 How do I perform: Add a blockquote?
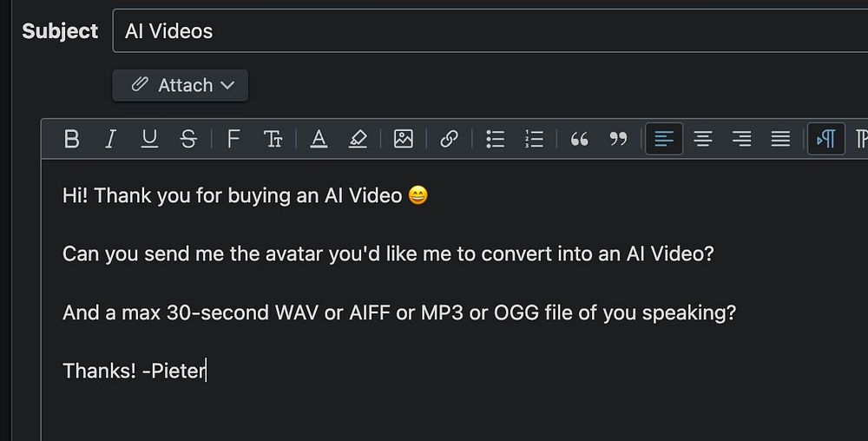coord(580,139)
